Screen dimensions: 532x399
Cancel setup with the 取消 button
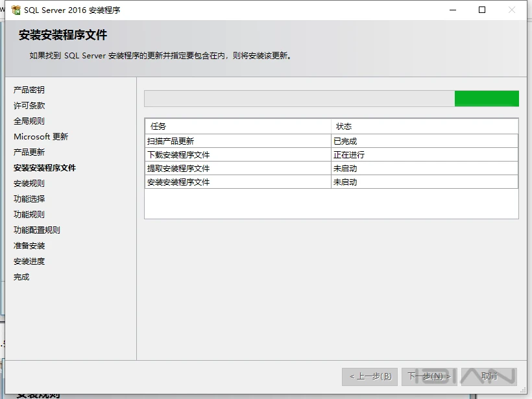[489, 376]
